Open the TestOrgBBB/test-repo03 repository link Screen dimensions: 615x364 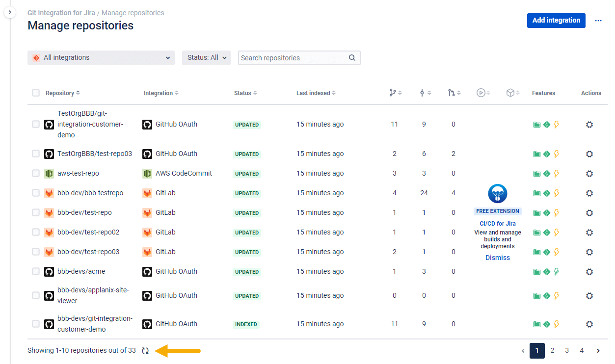95,154
